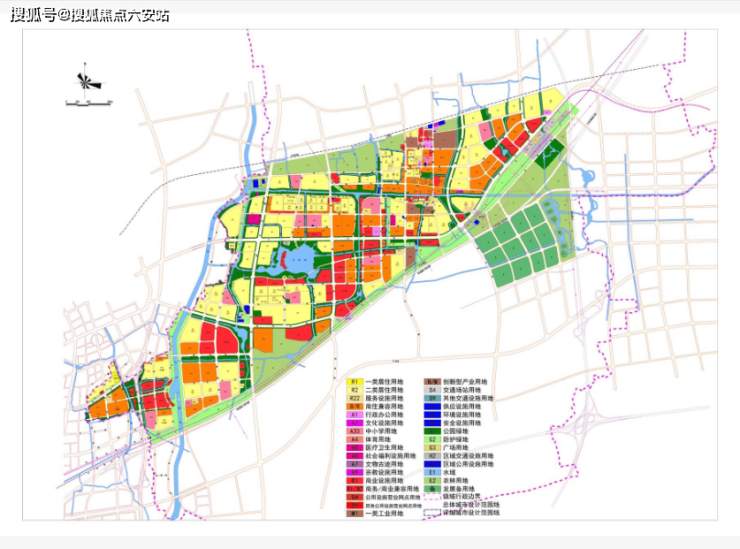Click the wind rose compass icon
The image size is (740, 549).
point(88,82)
